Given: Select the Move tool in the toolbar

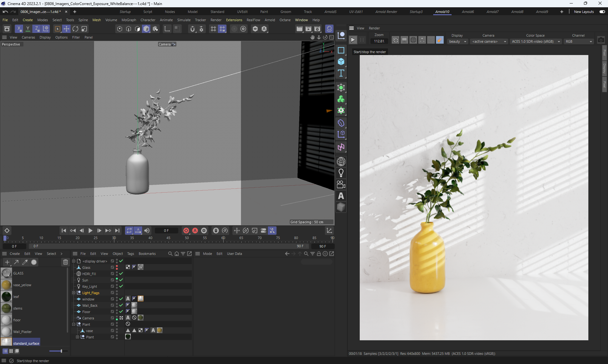Looking at the screenshot, I should point(66,29).
